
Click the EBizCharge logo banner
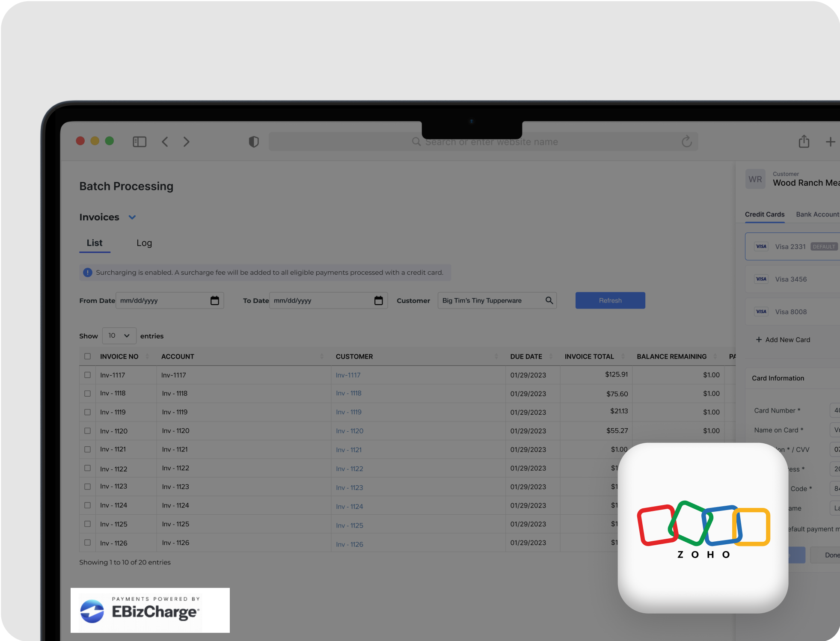[150, 610]
